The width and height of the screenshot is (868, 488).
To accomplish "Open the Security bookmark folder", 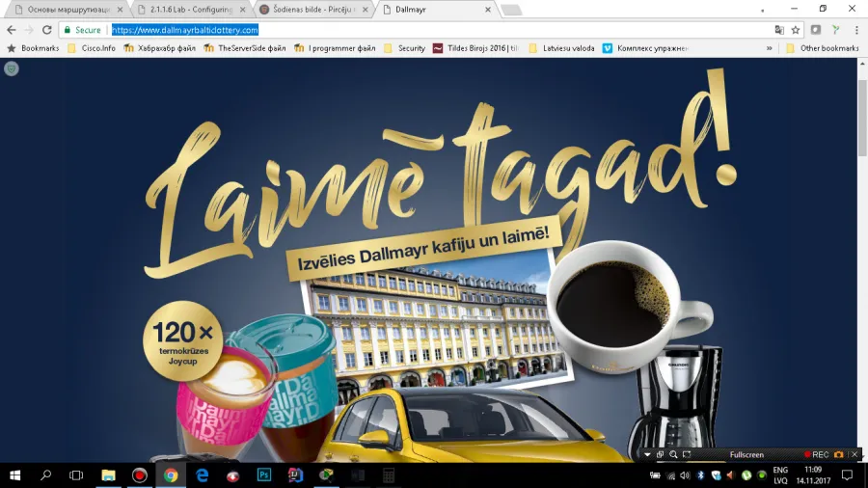I will click(x=405, y=48).
